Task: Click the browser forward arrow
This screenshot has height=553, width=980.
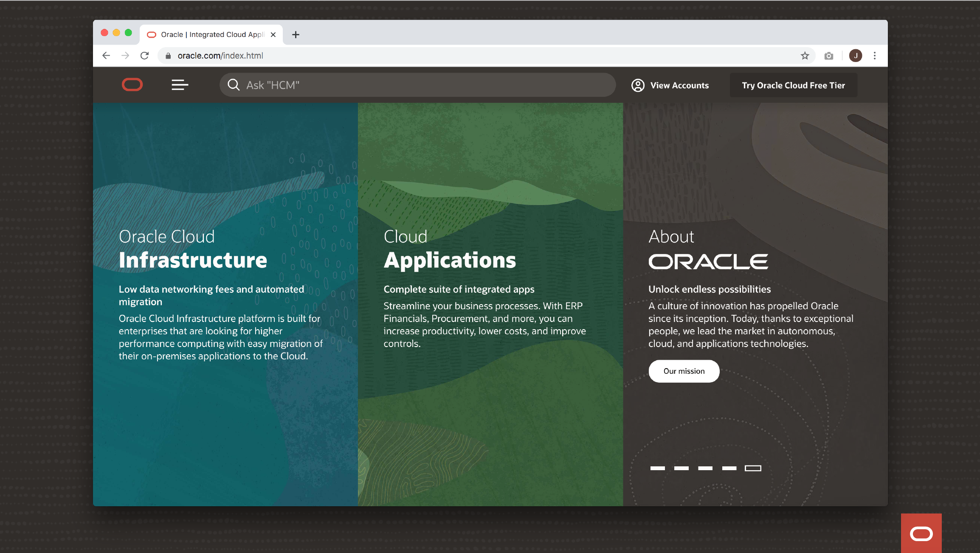Action: click(x=125, y=56)
